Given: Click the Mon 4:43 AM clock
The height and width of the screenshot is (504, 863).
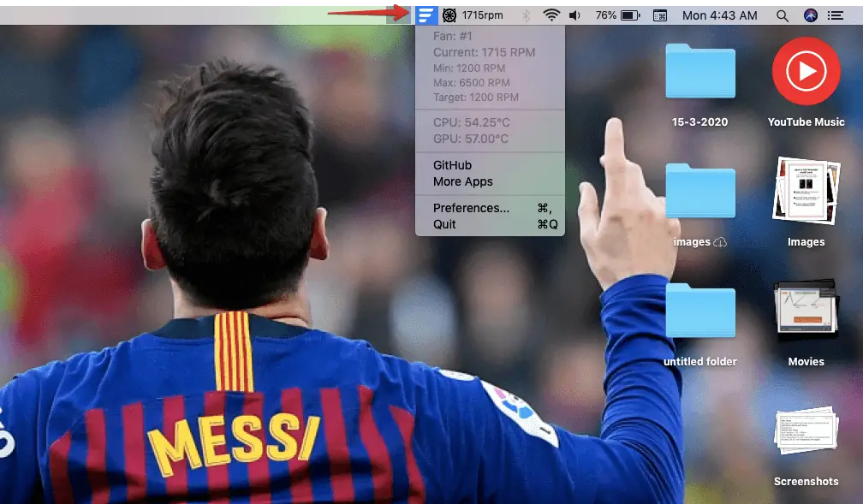Looking at the screenshot, I should coord(719,15).
